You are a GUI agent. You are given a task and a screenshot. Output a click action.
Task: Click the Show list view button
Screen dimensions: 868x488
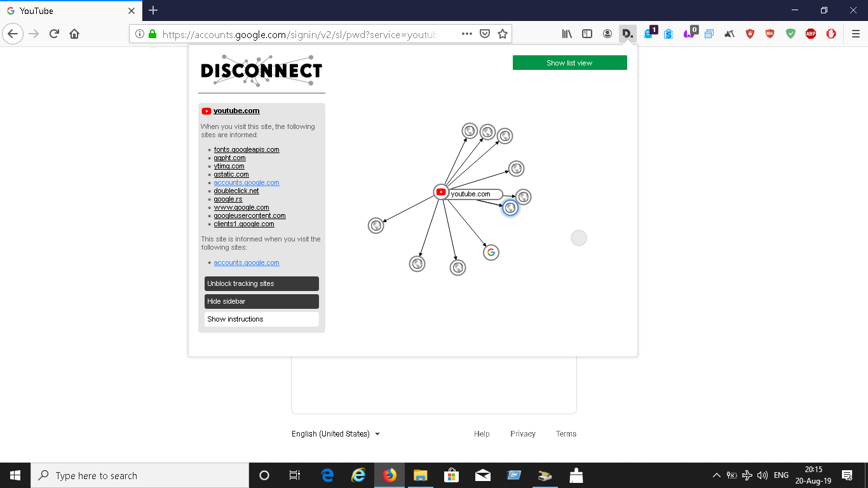tap(570, 63)
